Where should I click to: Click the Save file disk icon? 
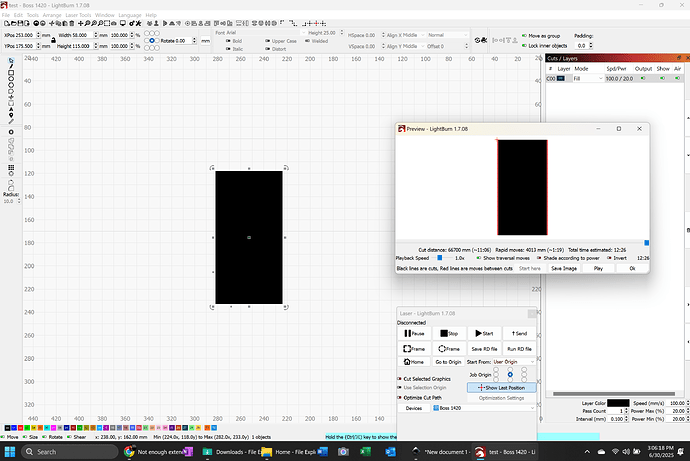[x=20, y=23]
